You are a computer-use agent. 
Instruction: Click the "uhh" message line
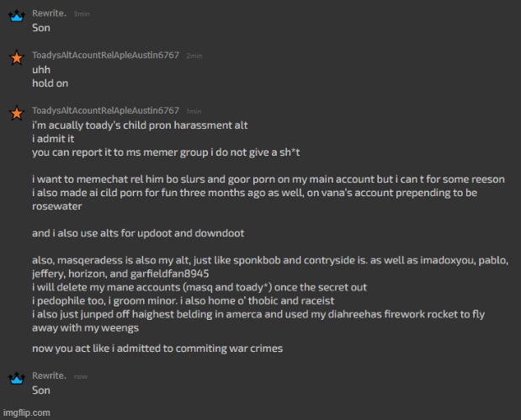pos(42,69)
